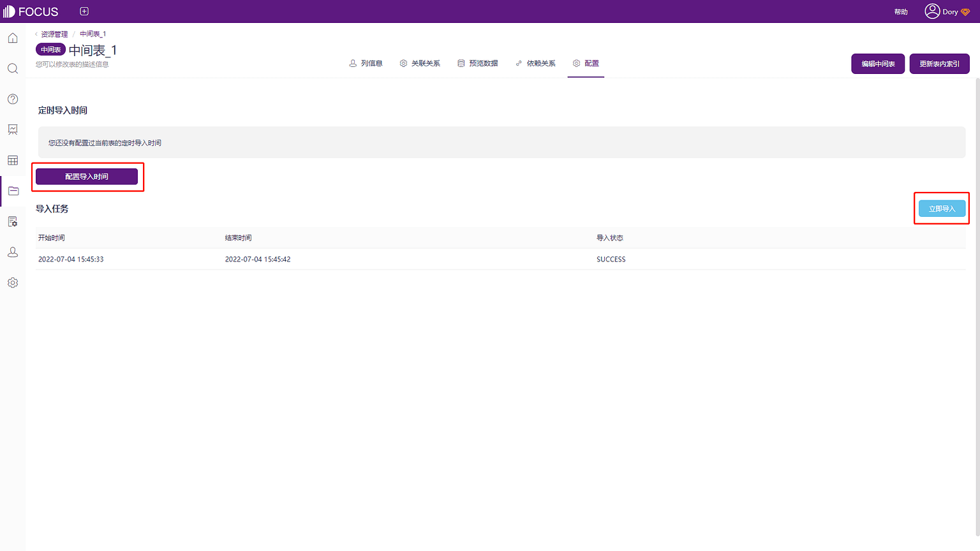This screenshot has width=980, height=551.
Task: Select end time 2022-07-04 15:45:42 cell
Action: coord(258,260)
